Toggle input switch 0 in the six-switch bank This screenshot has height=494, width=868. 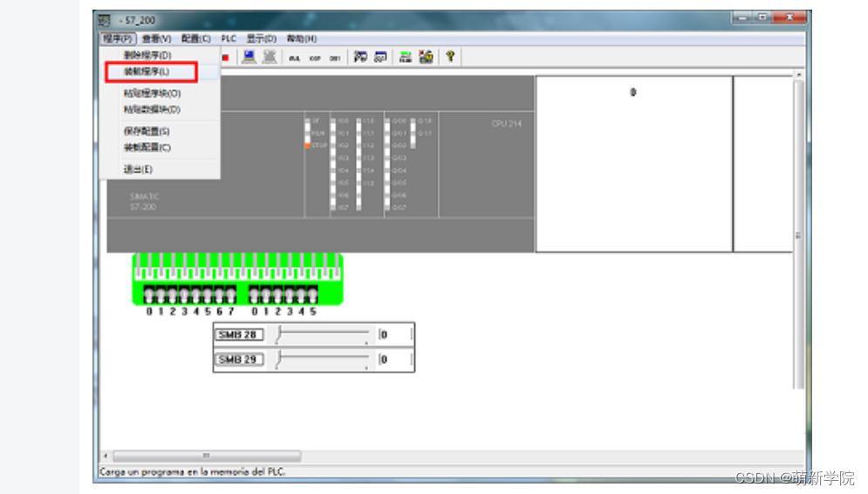tap(255, 294)
